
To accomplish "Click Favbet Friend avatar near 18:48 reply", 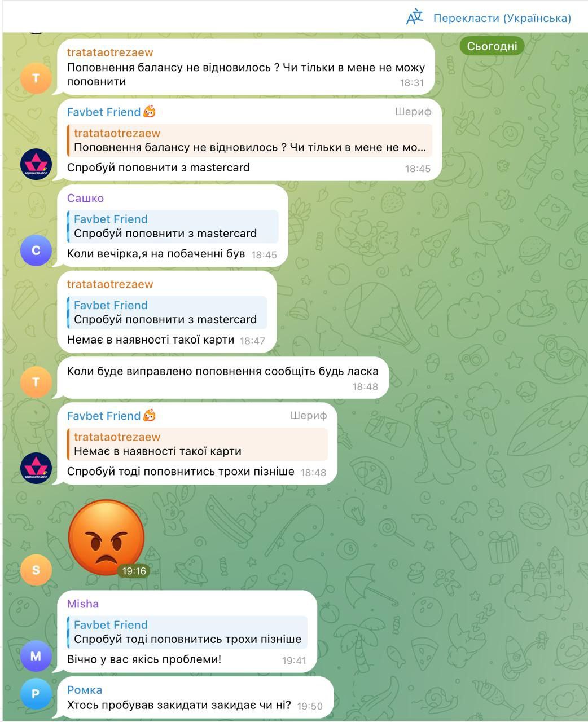I will [x=36, y=468].
